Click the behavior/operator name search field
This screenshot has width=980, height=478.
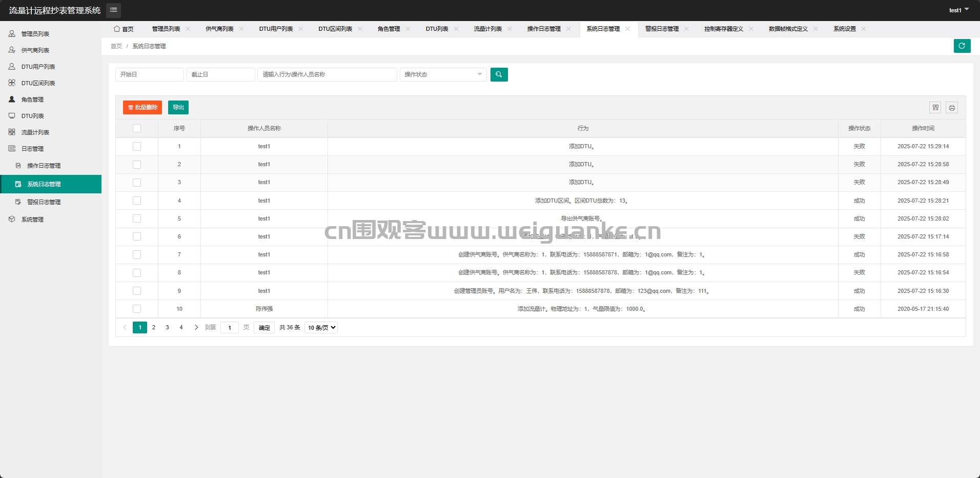click(328, 74)
